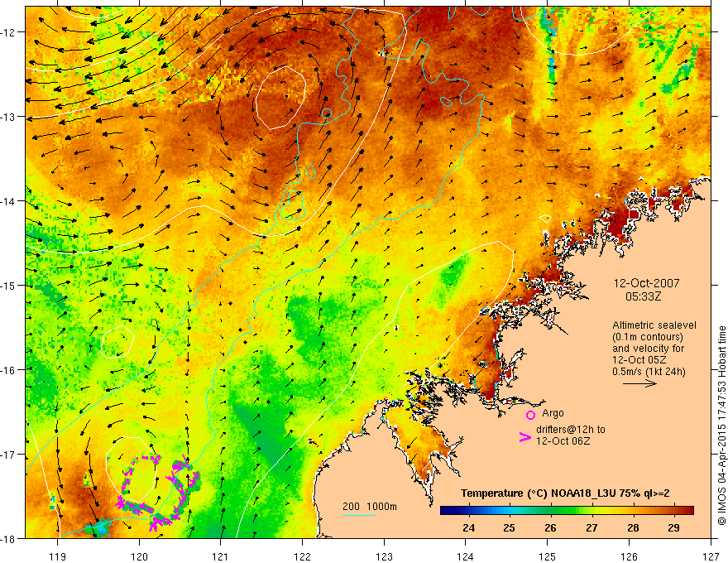Click the '25' value on the temperature scale

coord(510,527)
